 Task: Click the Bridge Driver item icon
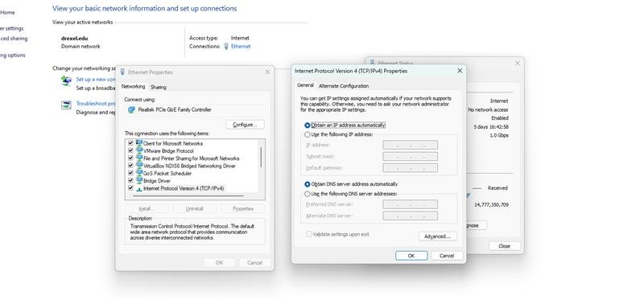point(139,181)
